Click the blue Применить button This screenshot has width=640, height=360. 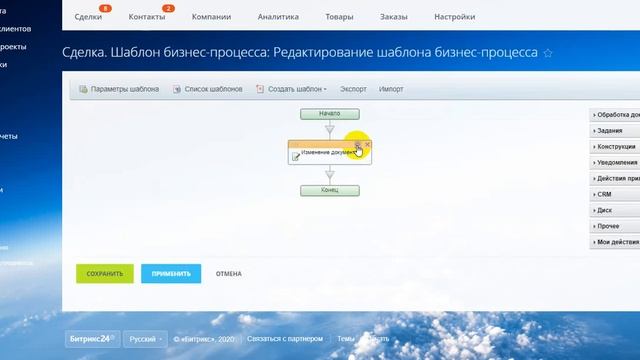coord(171,273)
